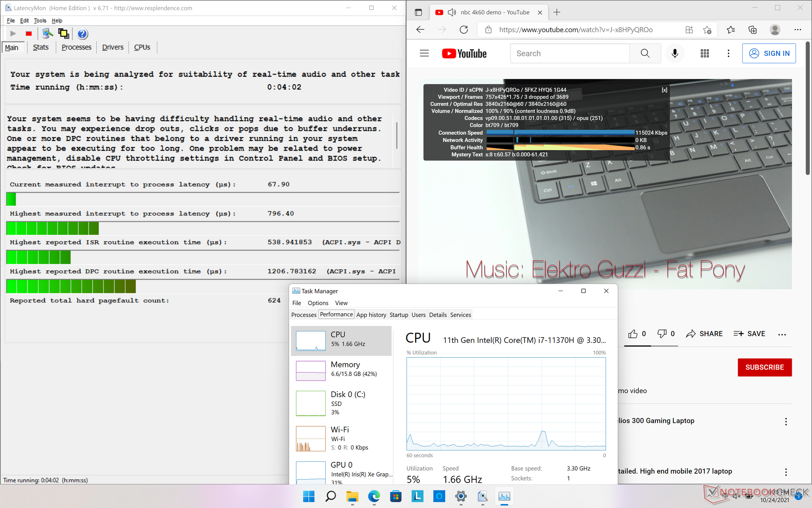Screen dimensions: 812x508
Task: Click the YouTube search input field
Action: tap(569, 53)
